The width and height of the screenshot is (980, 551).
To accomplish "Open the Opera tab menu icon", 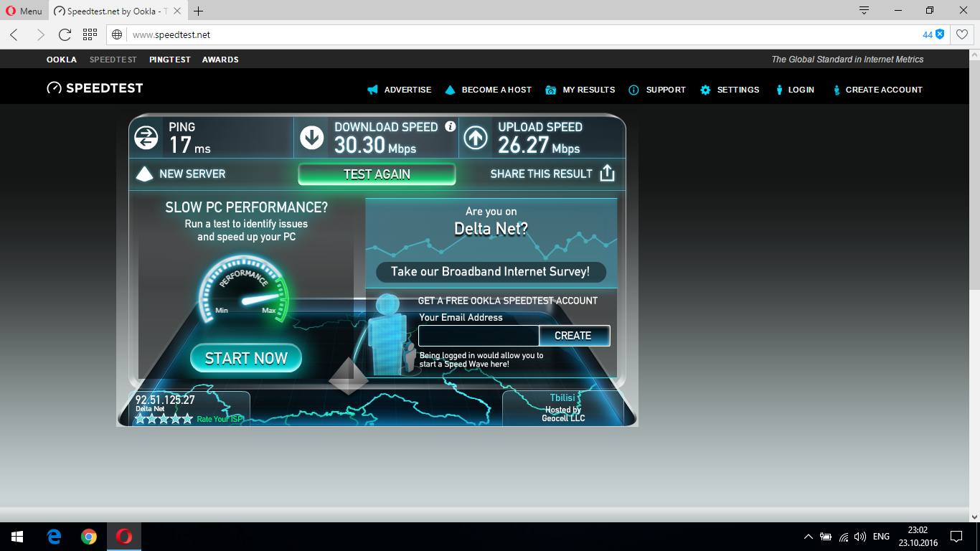I will click(x=864, y=11).
